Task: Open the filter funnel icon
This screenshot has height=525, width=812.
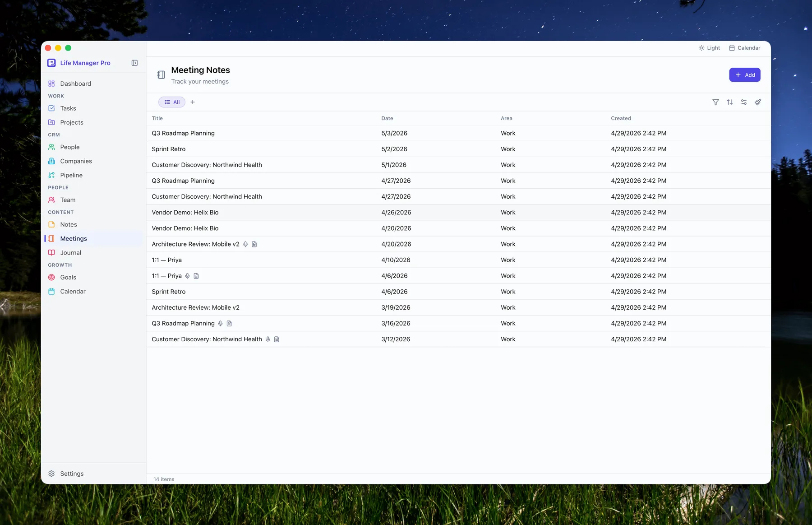Action: tap(715, 102)
